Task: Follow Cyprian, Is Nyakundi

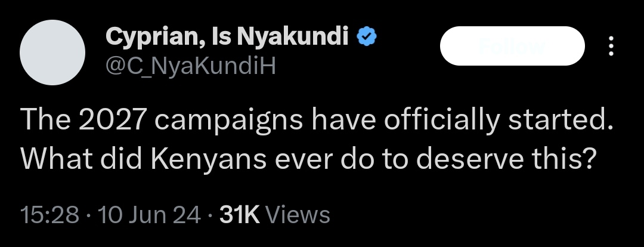Action: (512, 46)
